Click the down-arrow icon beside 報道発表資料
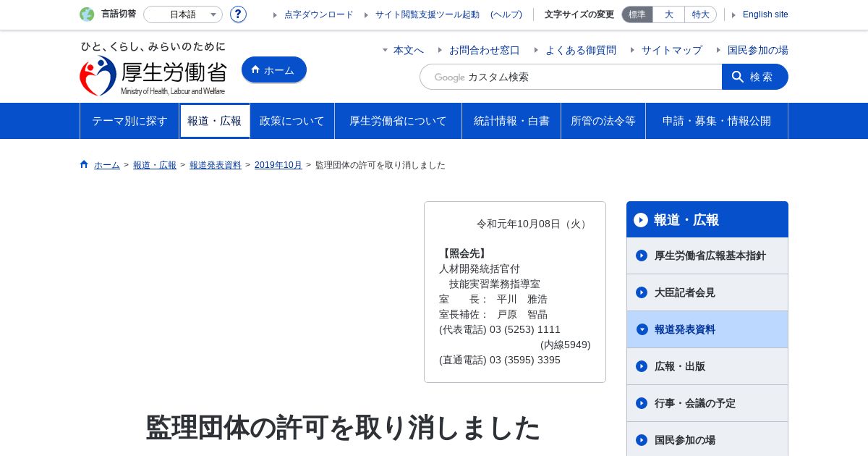This screenshot has width=868, height=456. tap(642, 329)
